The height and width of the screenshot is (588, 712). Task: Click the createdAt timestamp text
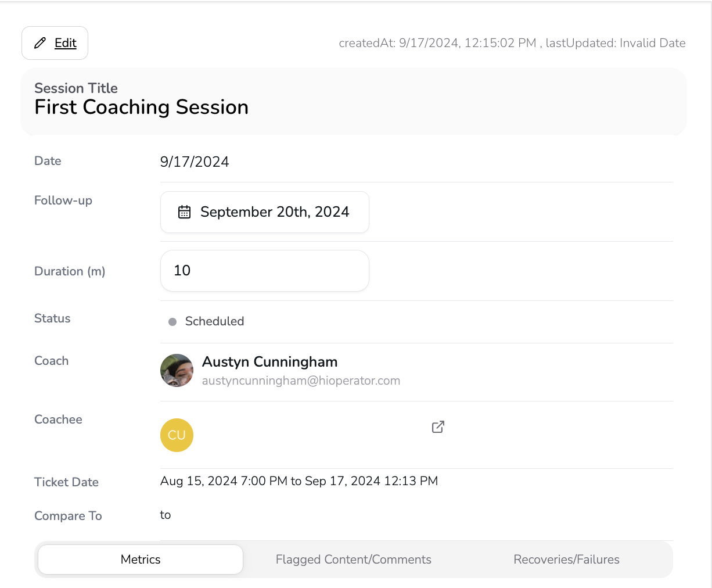(x=437, y=44)
